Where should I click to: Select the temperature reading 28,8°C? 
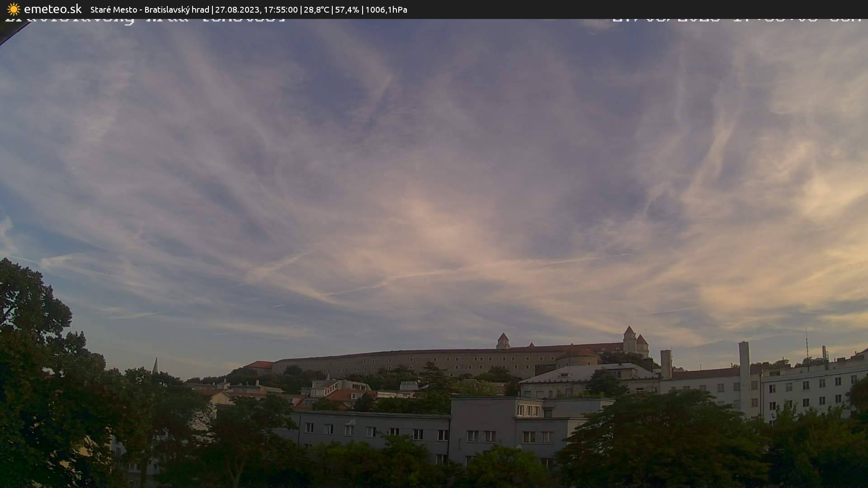[316, 9]
